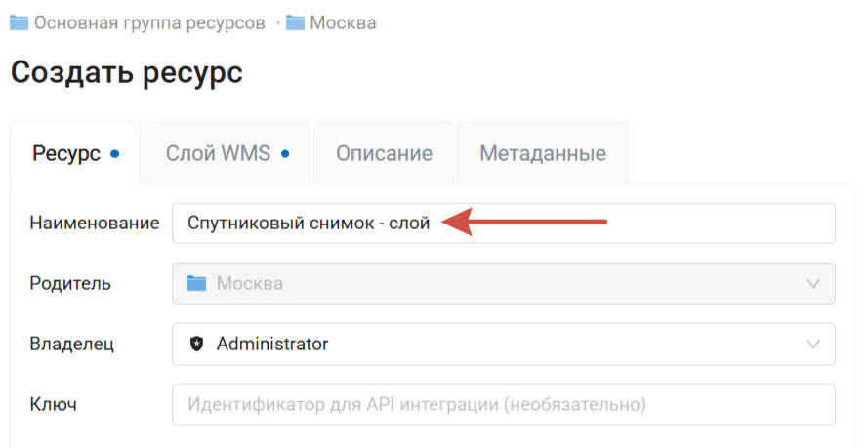Select the Описание tab

click(x=384, y=153)
